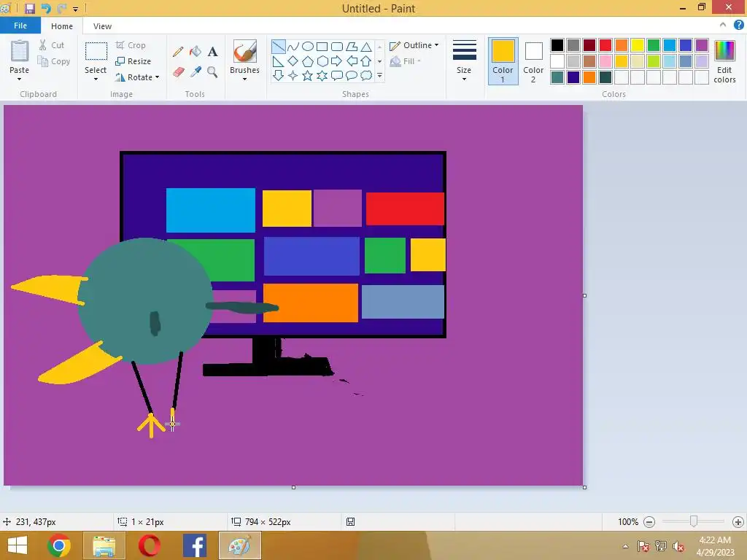Select the Color picker eyedropper tool
This screenshot has width=747, height=560.
coord(196,72)
